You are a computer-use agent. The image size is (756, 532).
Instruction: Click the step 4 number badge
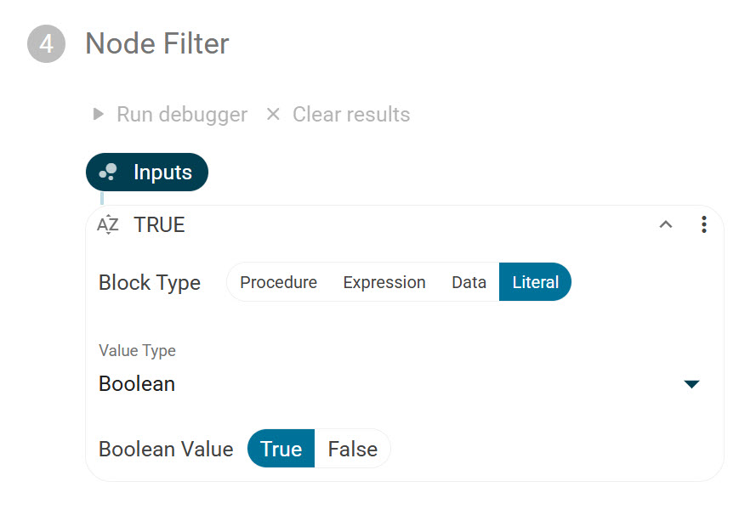46,43
